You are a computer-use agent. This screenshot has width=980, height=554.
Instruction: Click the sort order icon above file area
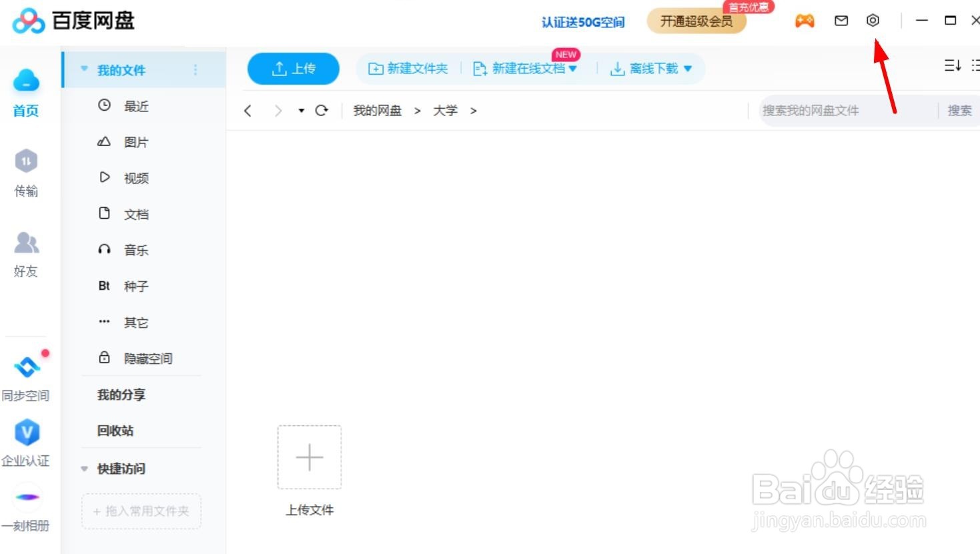[953, 65]
